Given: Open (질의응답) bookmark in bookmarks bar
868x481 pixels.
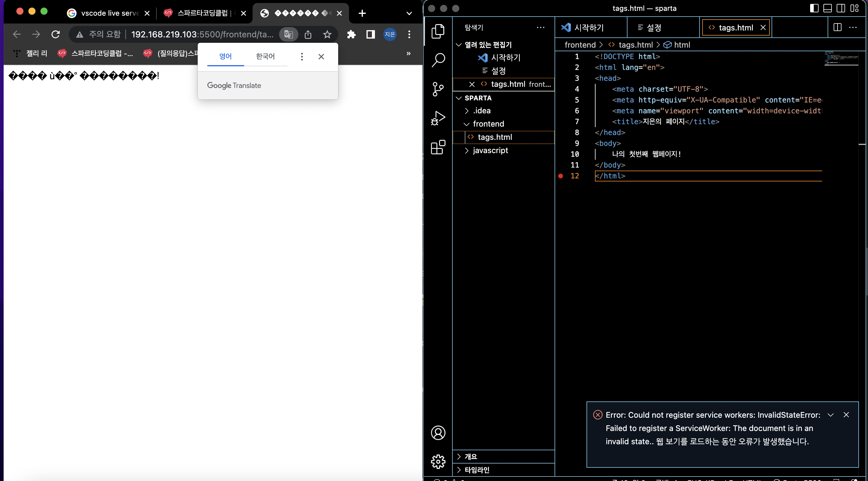Looking at the screenshot, I should (171, 53).
